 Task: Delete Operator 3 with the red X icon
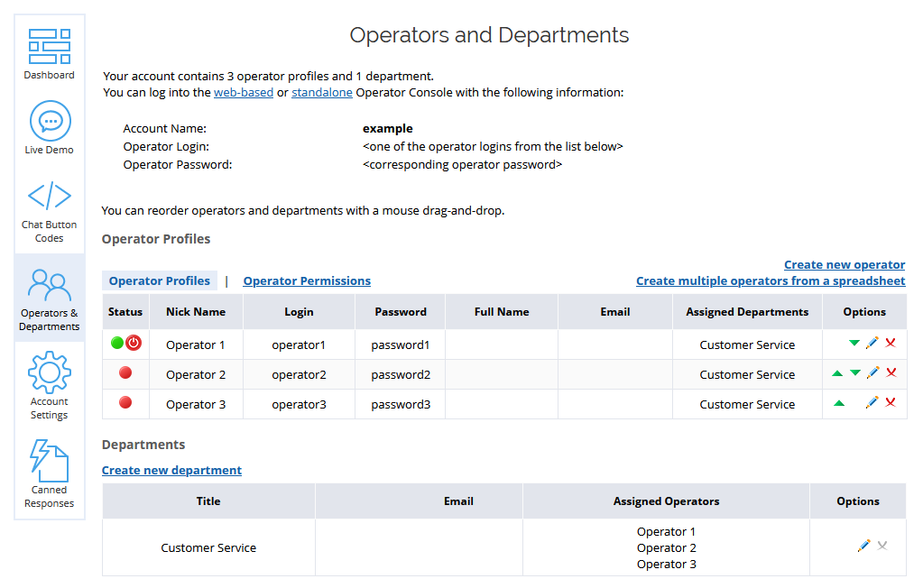tap(890, 403)
